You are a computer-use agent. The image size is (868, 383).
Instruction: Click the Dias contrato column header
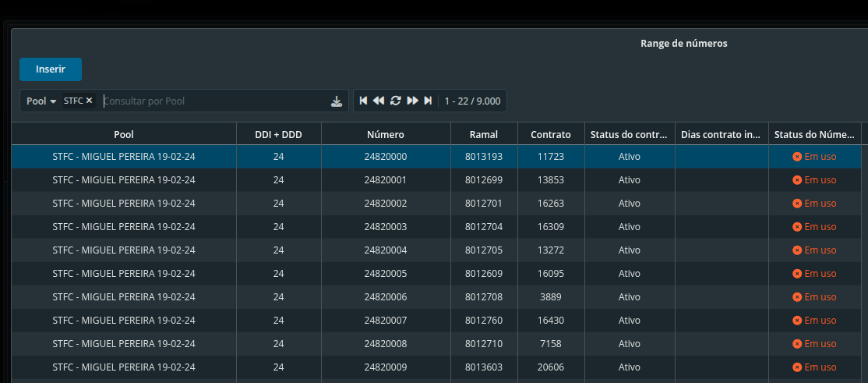[x=721, y=135]
